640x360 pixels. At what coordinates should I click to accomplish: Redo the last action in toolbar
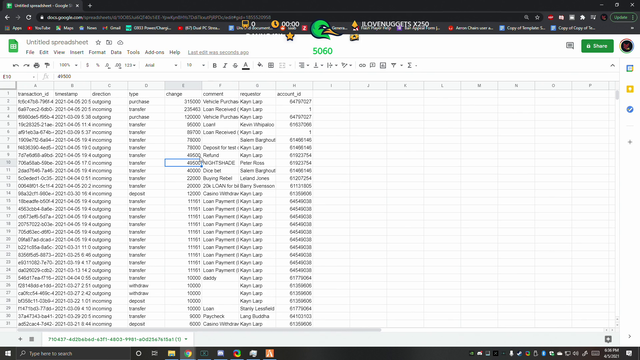[x=26, y=65]
